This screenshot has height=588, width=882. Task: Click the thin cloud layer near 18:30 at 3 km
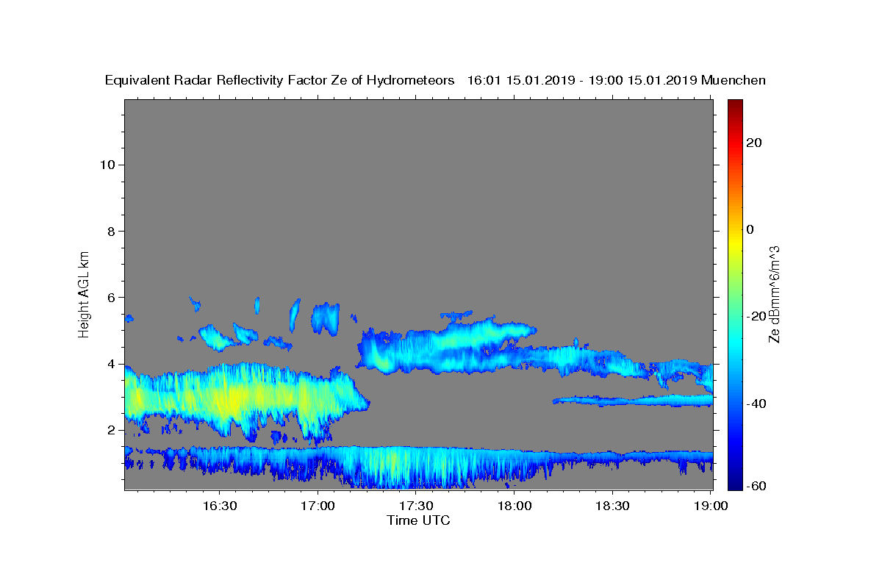[632, 401]
